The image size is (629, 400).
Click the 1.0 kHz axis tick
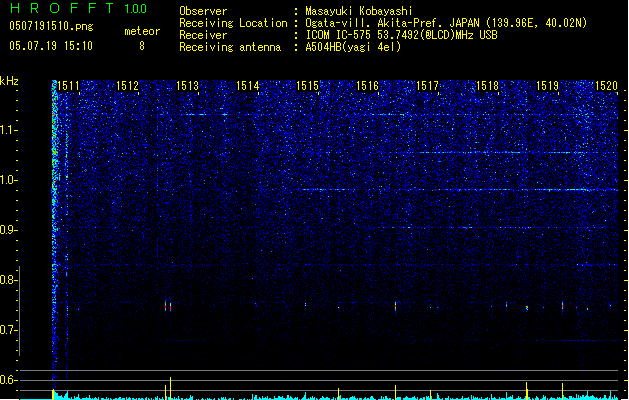pyautogui.click(x=8, y=180)
